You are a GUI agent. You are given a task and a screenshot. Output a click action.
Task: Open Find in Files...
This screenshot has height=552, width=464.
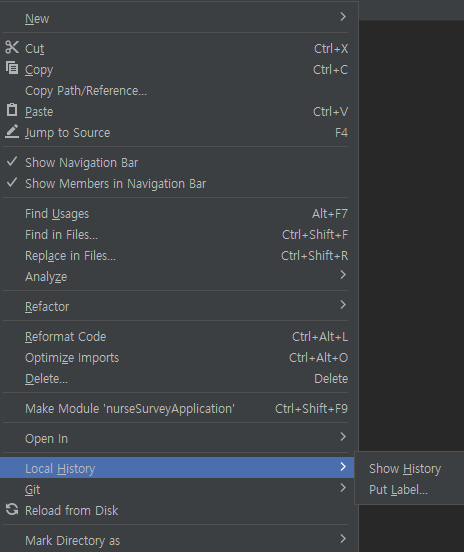(x=177, y=235)
